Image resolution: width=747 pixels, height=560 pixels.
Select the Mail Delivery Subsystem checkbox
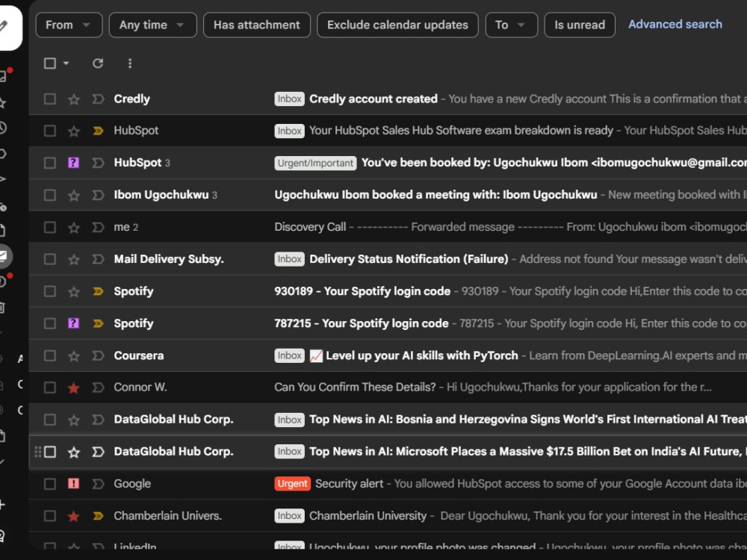click(x=50, y=260)
